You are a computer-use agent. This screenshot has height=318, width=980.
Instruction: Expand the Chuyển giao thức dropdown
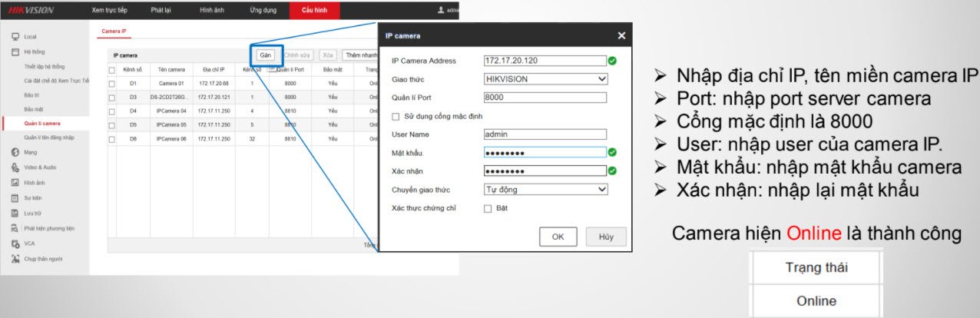545,190
